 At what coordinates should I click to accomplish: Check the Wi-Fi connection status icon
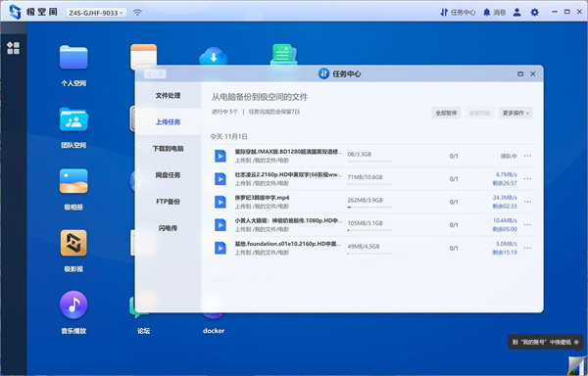coord(137,13)
